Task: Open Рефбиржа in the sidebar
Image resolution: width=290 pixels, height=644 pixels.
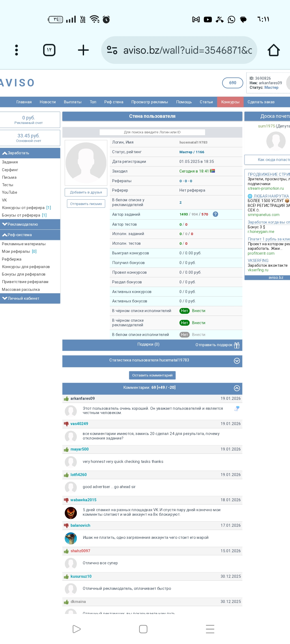Action: [x=12, y=259]
